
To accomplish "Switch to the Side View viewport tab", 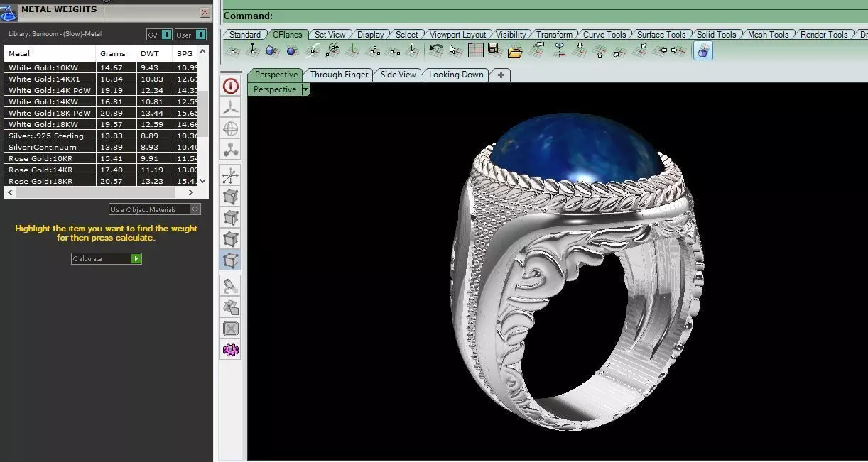I will pos(398,75).
